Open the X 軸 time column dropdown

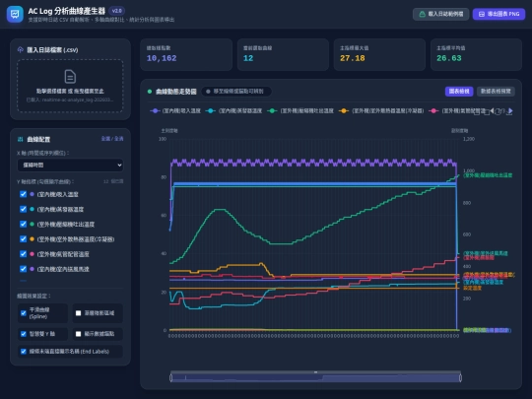70,166
